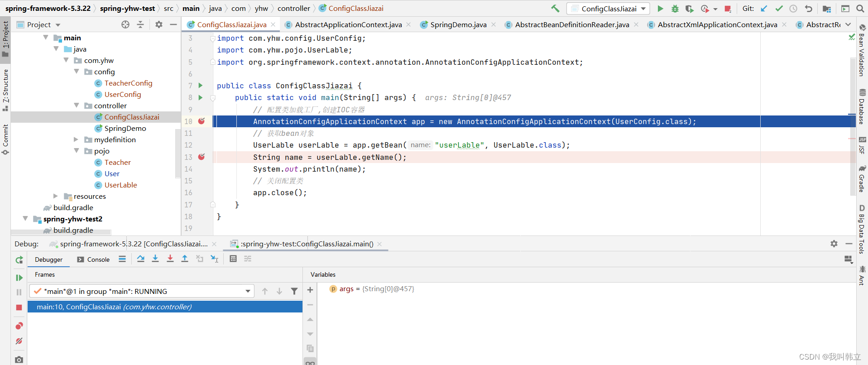The height and width of the screenshot is (365, 868).
Task: Stop the running process in top toolbar
Action: click(728, 9)
